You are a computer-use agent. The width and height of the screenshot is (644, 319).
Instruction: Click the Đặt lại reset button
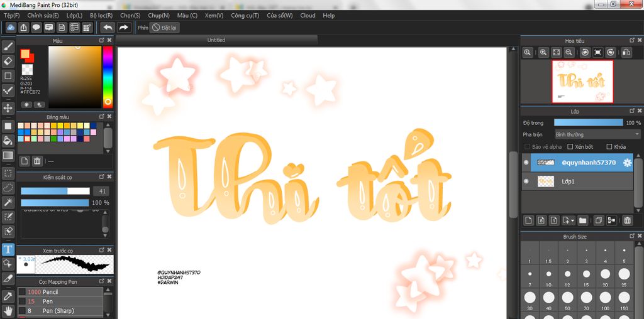164,28
